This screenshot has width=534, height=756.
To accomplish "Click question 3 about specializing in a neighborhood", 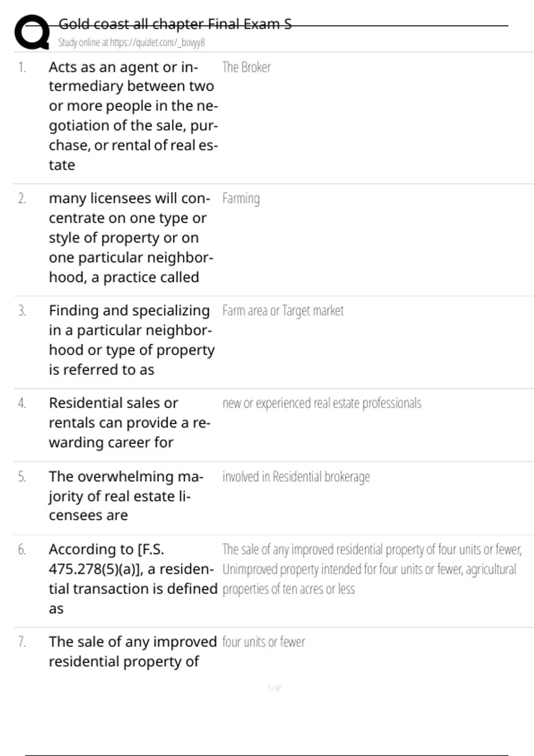I will pyautogui.click(x=131, y=340).
